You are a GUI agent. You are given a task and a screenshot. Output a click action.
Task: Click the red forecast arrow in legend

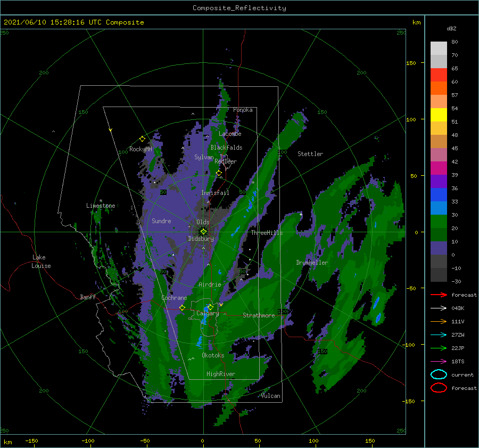439,295
